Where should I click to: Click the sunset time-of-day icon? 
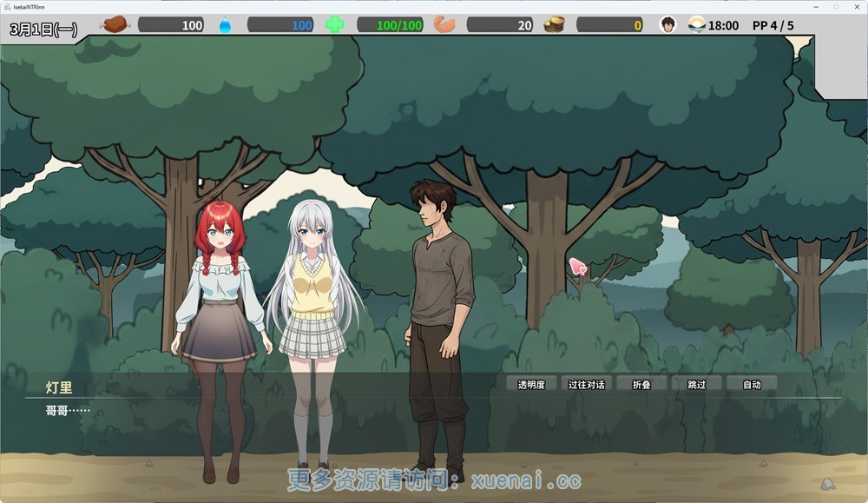[x=697, y=25]
